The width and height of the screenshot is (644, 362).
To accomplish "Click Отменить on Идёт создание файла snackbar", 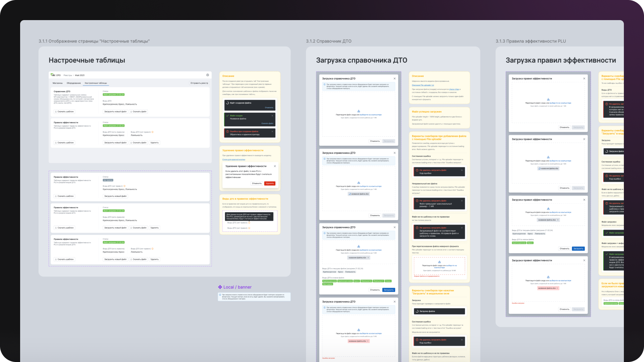I will (269, 108).
